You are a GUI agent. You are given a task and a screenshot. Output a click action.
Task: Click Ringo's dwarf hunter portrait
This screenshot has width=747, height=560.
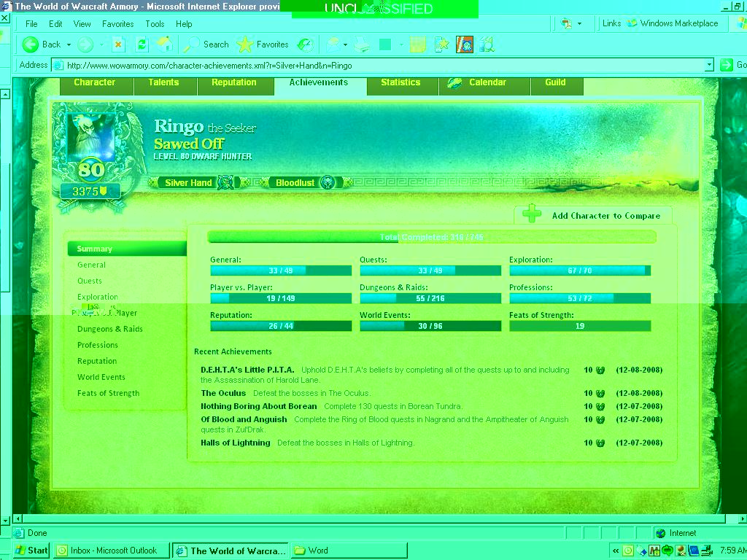(x=91, y=137)
